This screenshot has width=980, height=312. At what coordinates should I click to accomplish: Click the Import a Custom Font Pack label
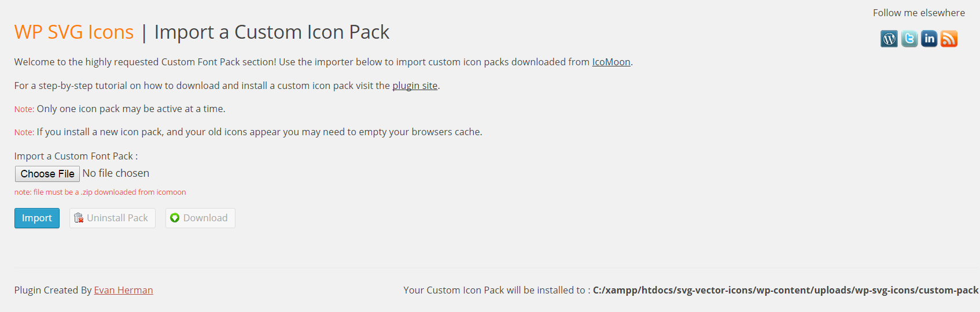coord(76,156)
